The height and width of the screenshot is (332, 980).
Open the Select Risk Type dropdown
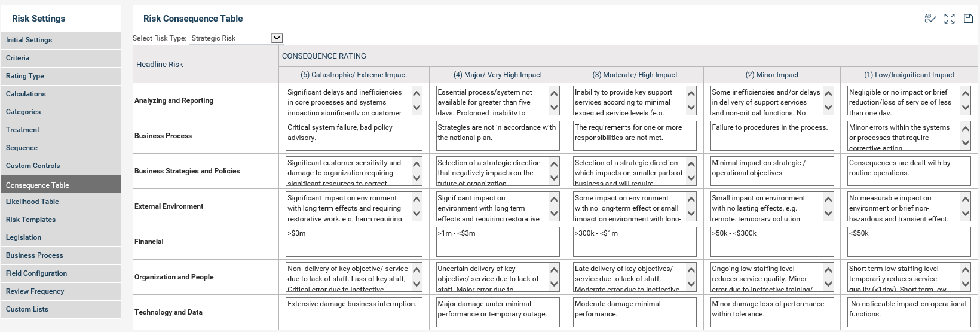click(236, 38)
